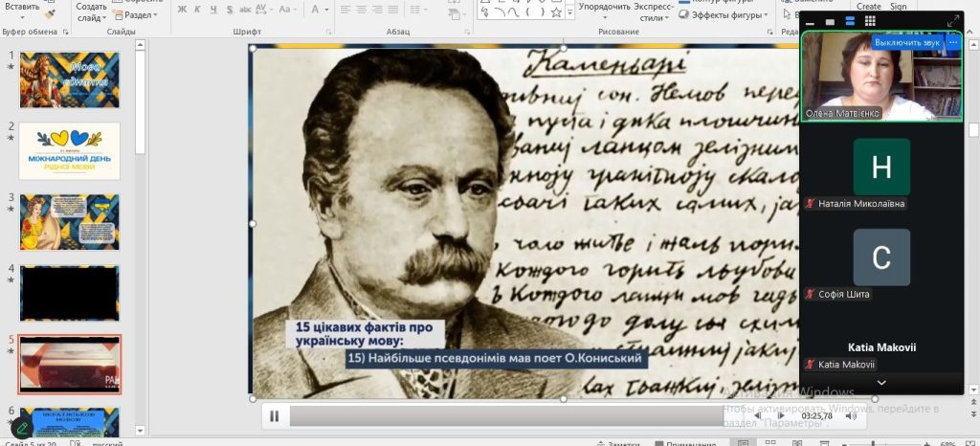
Task: Switch Zoom to strip thumbnail view
Action: [x=850, y=21]
